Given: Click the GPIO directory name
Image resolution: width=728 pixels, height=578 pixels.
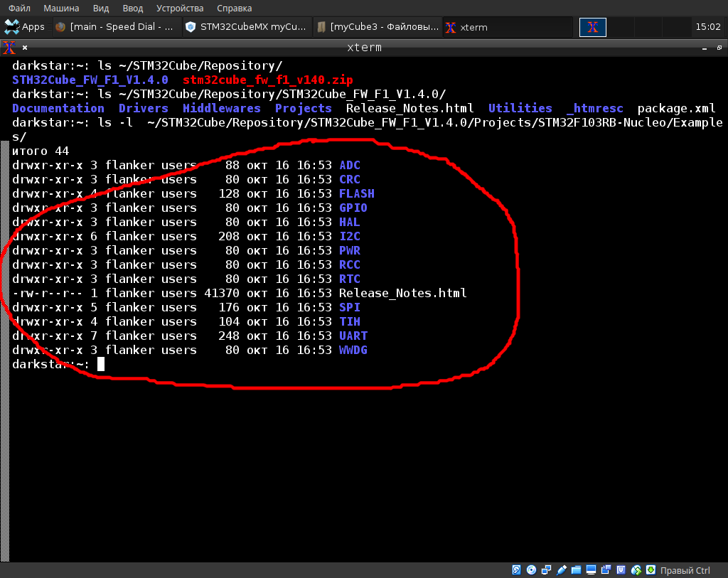Looking at the screenshot, I should [353, 208].
